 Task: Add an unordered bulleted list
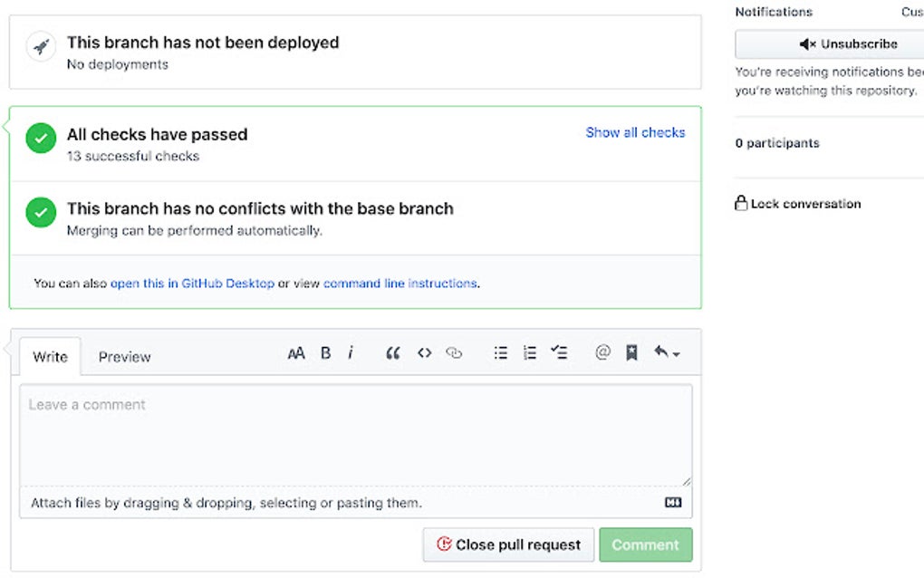point(500,352)
